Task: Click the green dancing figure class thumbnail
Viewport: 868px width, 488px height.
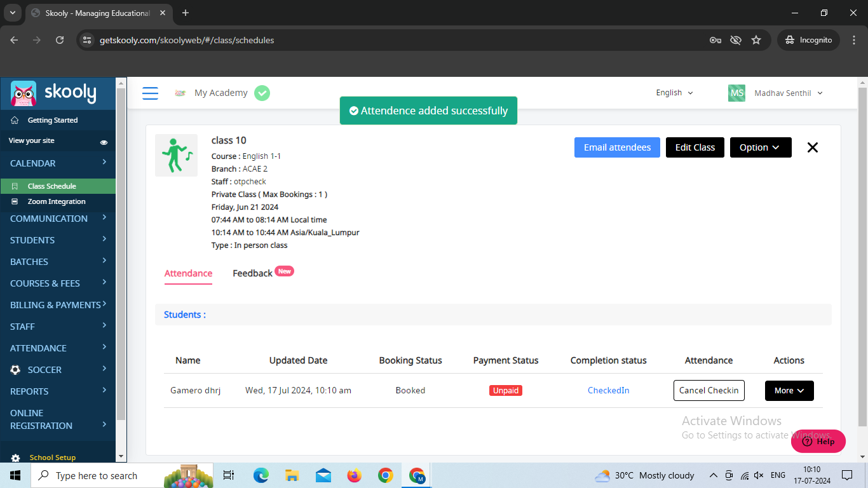Action: pyautogui.click(x=176, y=155)
